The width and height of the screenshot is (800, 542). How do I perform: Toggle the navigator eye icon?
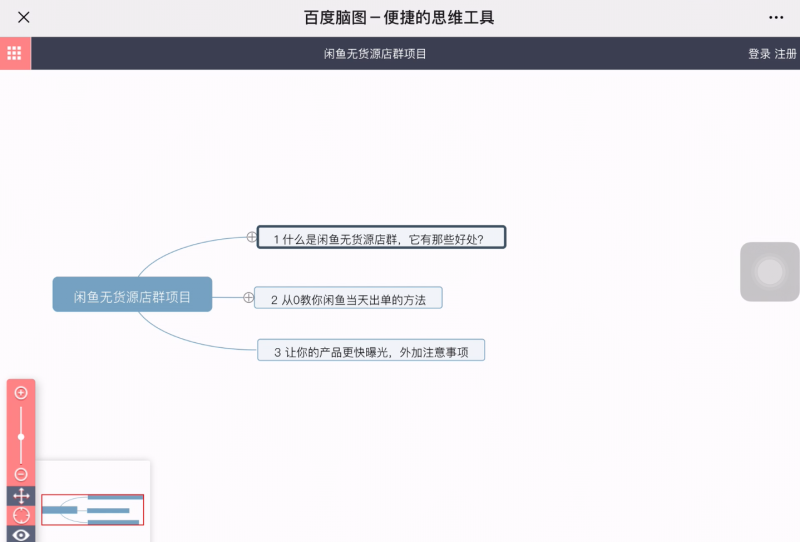coord(21,535)
